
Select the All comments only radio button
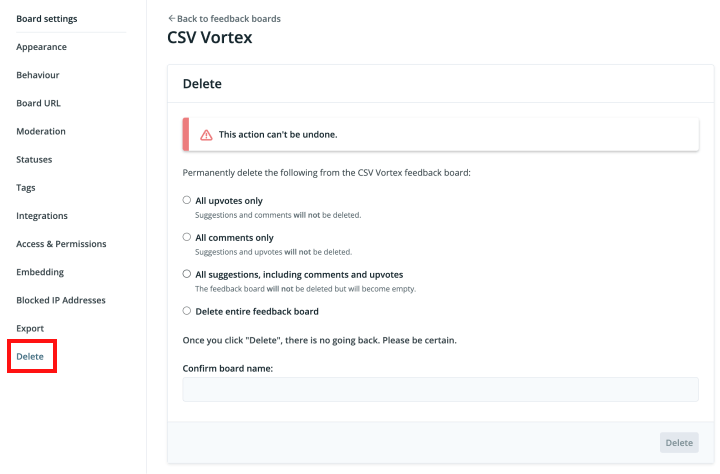pos(187,237)
